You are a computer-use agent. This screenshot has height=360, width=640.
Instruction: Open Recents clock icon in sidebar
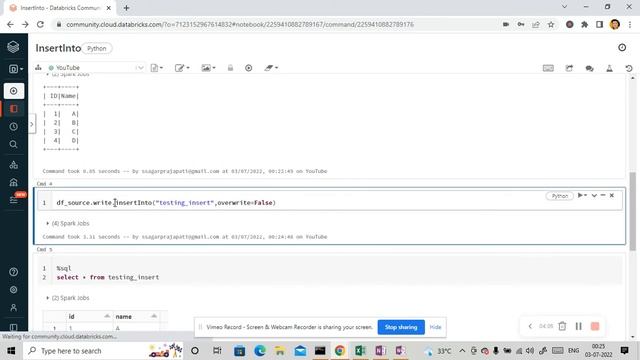(x=13, y=127)
